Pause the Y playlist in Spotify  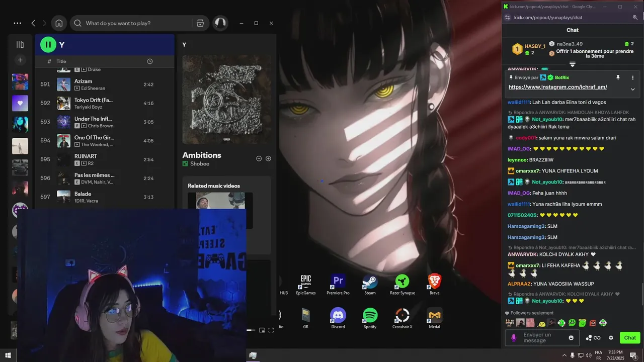[x=48, y=45]
